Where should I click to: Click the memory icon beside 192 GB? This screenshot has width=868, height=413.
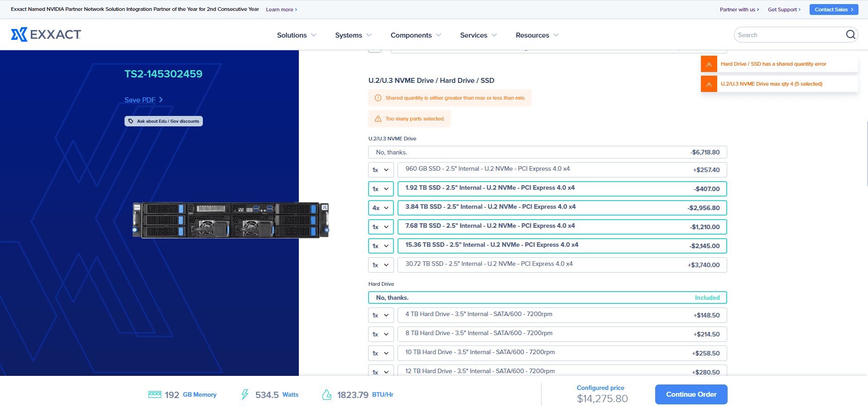tap(155, 394)
